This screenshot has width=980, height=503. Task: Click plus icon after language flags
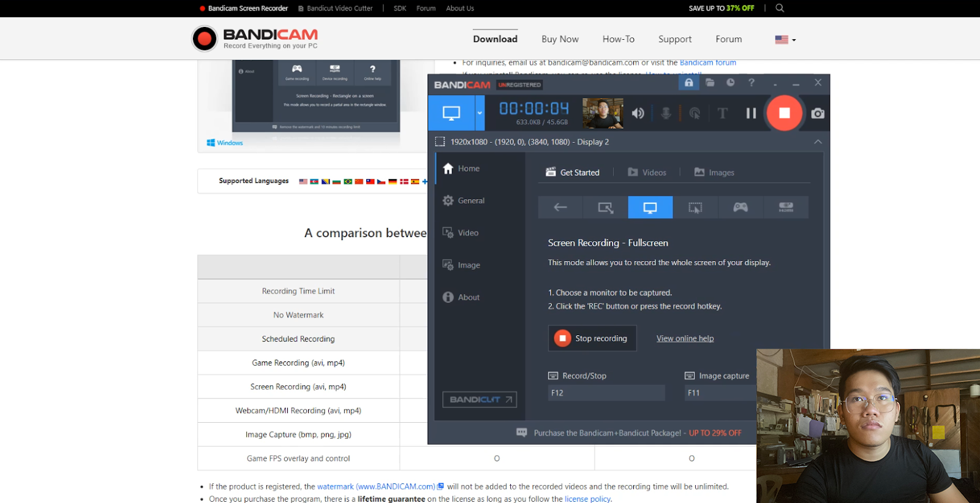coord(424,181)
